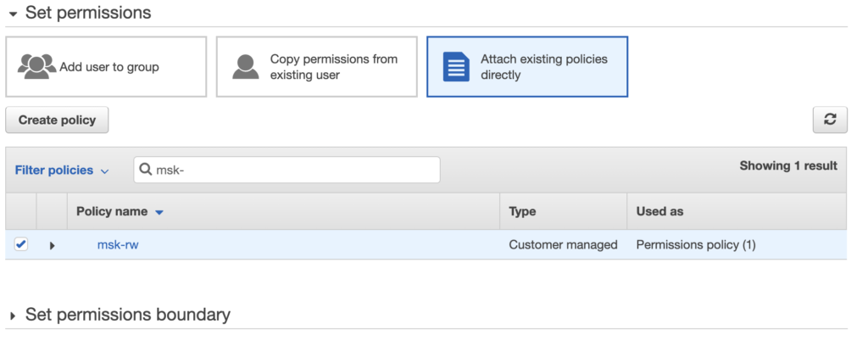Select Attach existing policies directly text

(x=543, y=67)
